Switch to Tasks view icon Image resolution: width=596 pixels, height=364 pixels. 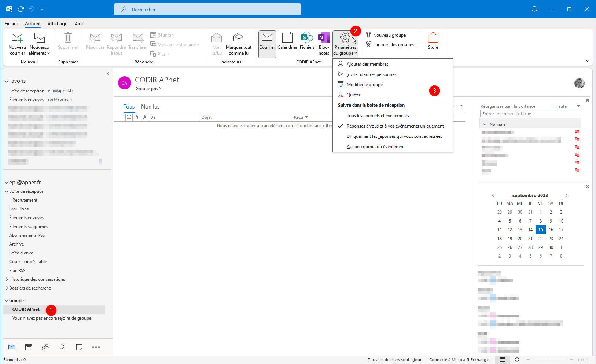62,347
